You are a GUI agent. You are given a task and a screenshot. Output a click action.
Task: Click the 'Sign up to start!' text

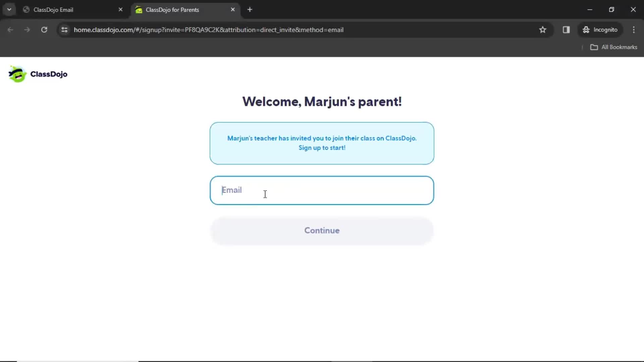322,148
